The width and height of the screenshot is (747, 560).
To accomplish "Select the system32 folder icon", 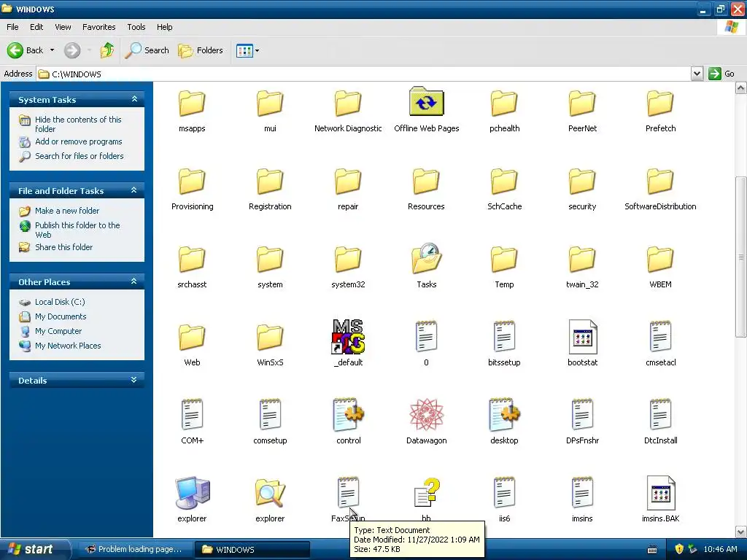I will (x=348, y=260).
